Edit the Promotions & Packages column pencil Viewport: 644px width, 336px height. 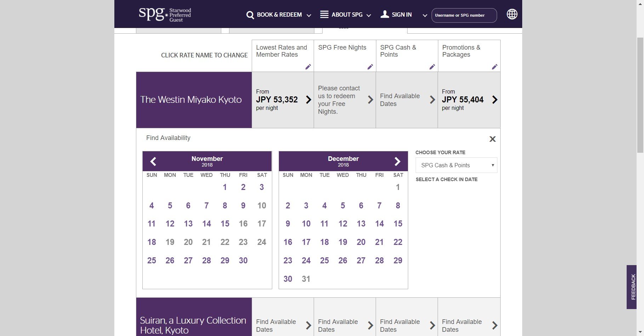(x=494, y=67)
